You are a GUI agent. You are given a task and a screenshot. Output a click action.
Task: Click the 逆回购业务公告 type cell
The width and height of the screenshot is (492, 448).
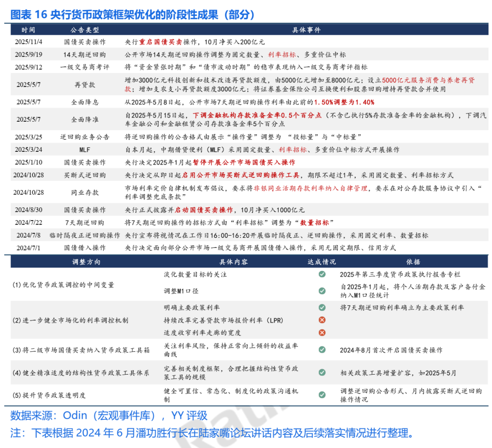coord(85,137)
